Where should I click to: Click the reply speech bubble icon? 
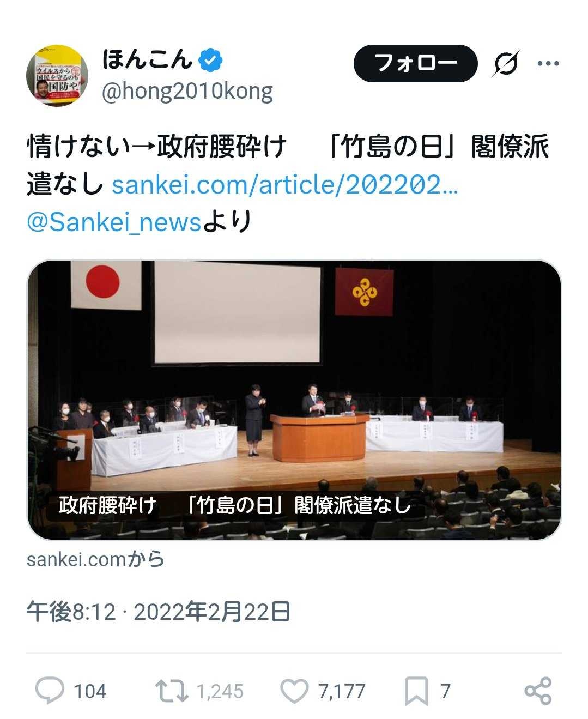coord(50,691)
